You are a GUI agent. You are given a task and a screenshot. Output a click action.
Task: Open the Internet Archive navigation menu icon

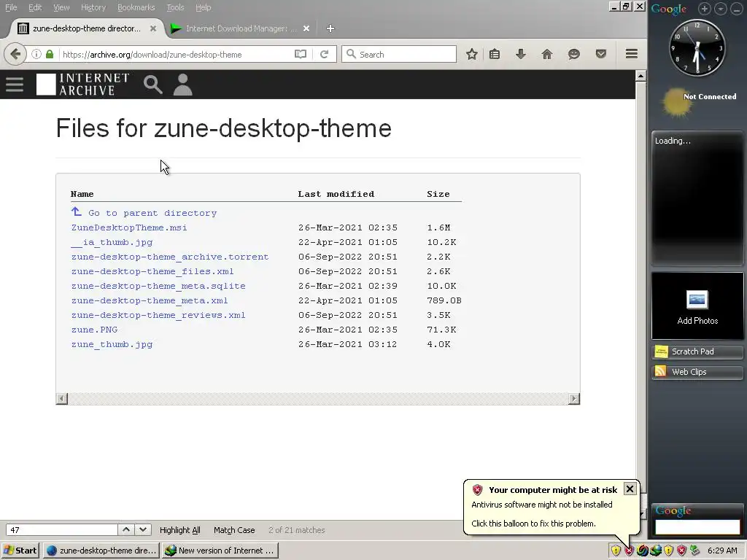point(15,85)
